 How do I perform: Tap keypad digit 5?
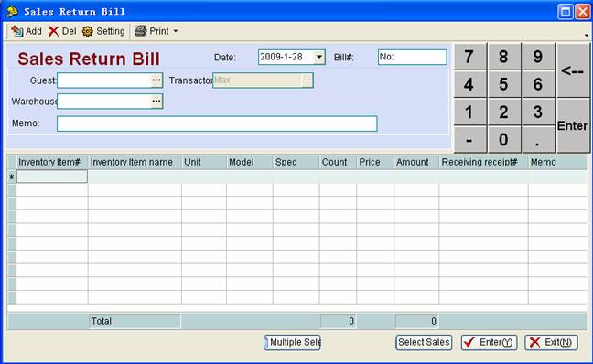pyautogui.click(x=504, y=84)
